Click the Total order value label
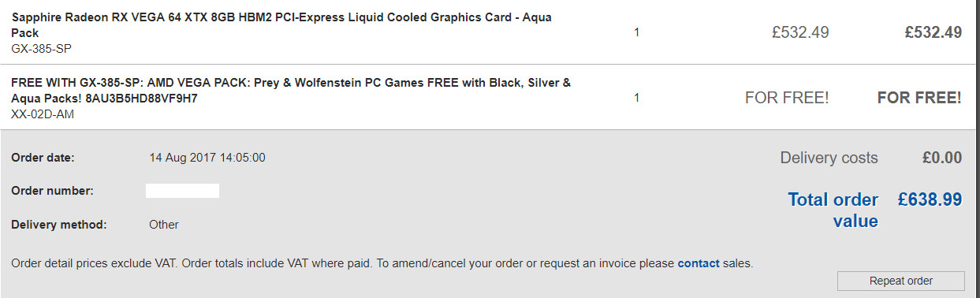This screenshot has width=980, height=298. 833,210
